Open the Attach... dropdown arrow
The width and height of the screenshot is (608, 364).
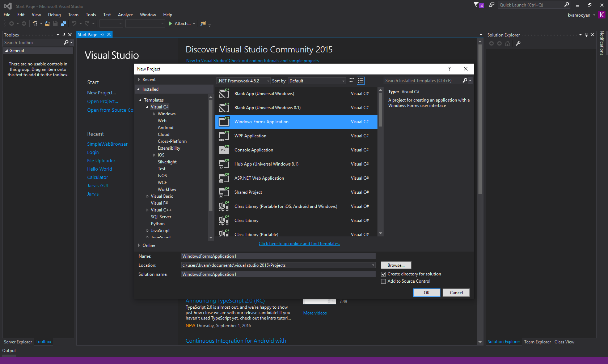194,24
